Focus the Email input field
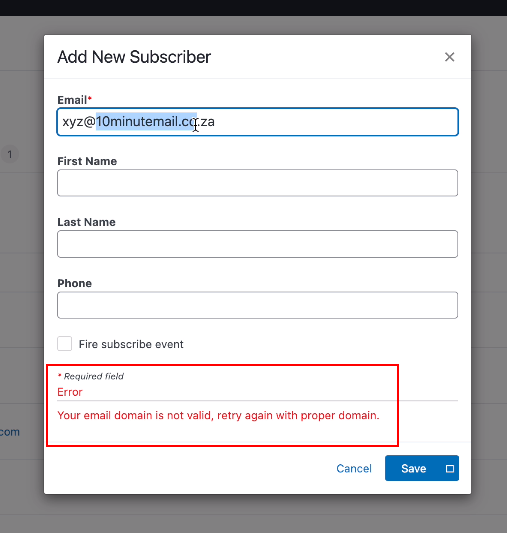 (258, 122)
